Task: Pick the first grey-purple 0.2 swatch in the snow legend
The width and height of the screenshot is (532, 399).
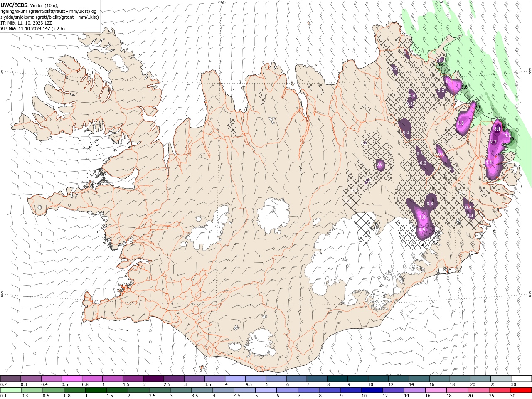Action: (x=10, y=378)
